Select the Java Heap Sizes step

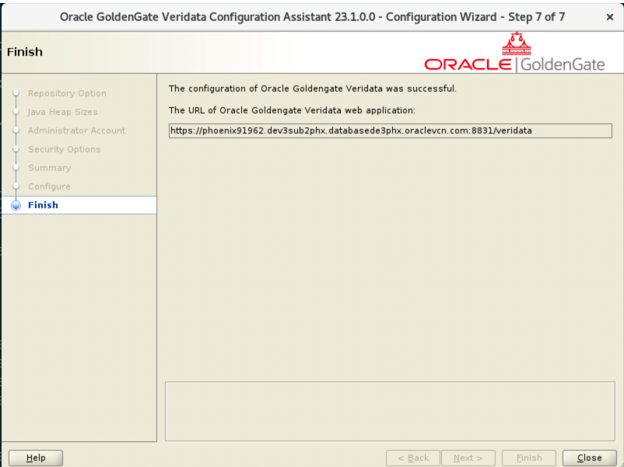(62, 112)
